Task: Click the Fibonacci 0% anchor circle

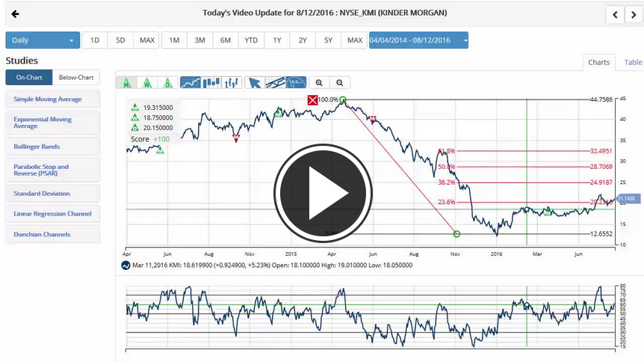Action: (456, 234)
